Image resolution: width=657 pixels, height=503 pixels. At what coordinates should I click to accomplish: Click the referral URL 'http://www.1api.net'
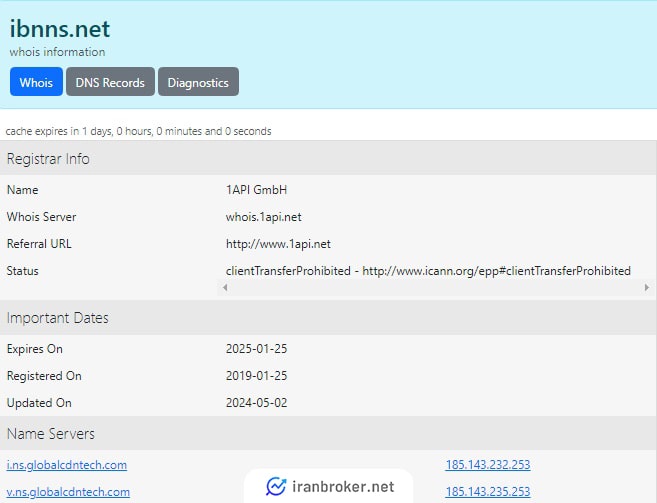[x=278, y=244]
